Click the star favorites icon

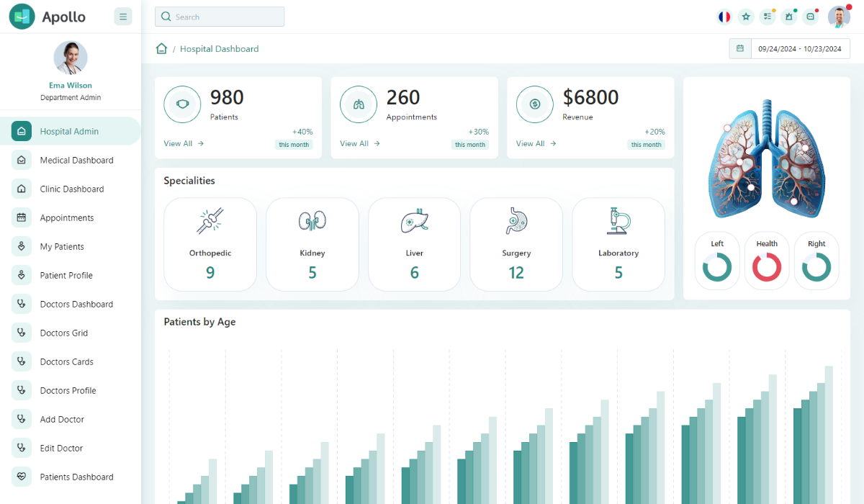746,16
